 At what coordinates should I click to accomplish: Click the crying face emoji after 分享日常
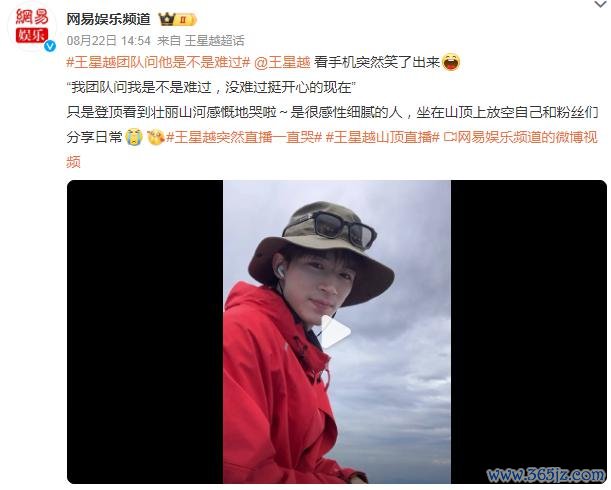(x=134, y=137)
